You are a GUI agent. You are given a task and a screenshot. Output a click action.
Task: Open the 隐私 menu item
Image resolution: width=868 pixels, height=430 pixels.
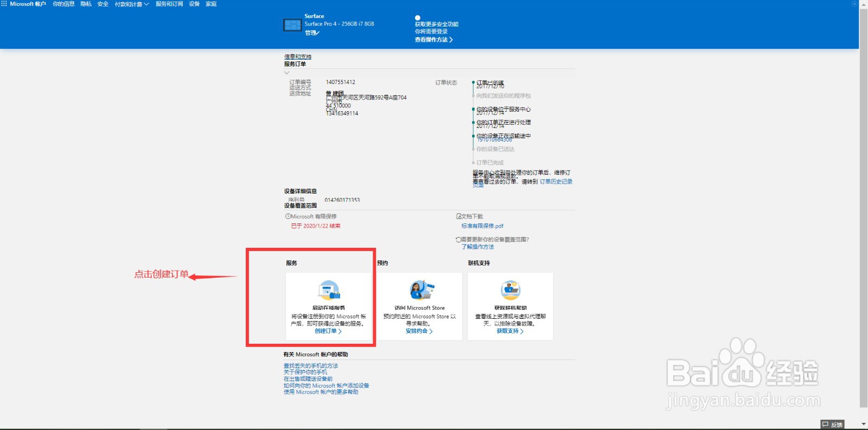coord(86,4)
